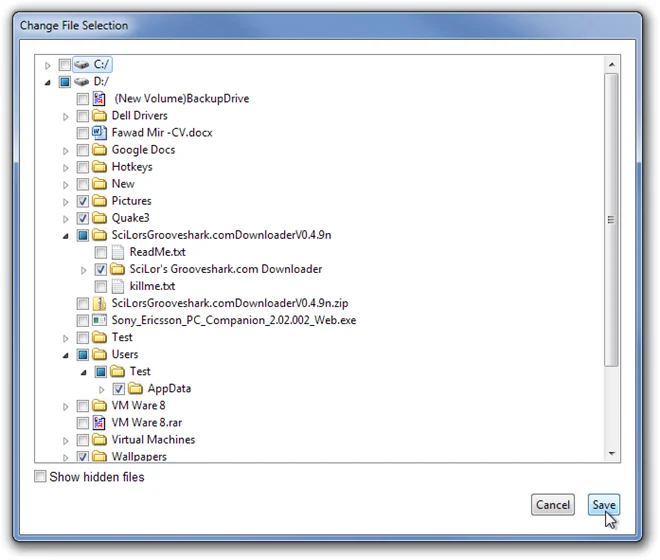Click the (New Volume)BackupDrive file icon
The width and height of the screenshot is (660, 560).
[x=99, y=99]
